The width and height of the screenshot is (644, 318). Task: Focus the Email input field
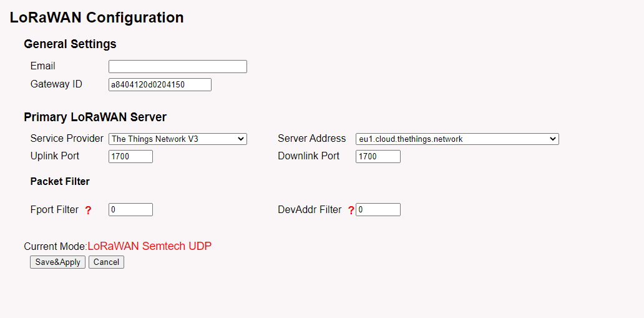coord(178,67)
